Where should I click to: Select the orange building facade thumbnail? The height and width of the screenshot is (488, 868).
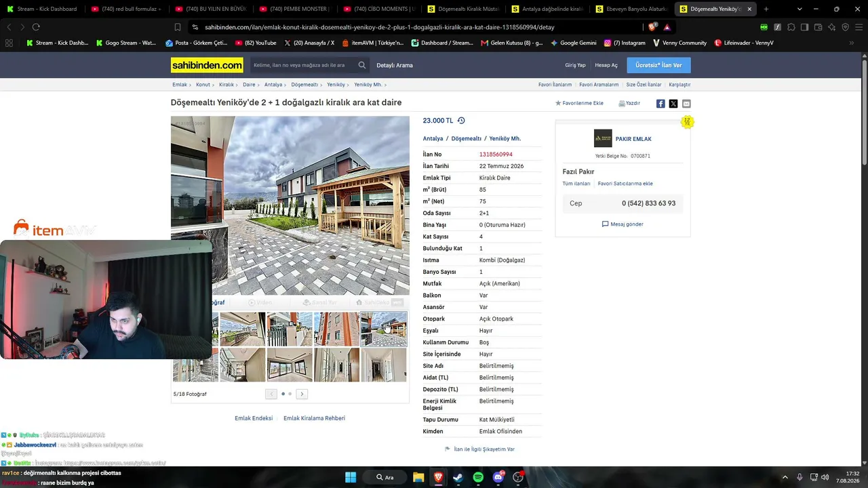[336, 329]
